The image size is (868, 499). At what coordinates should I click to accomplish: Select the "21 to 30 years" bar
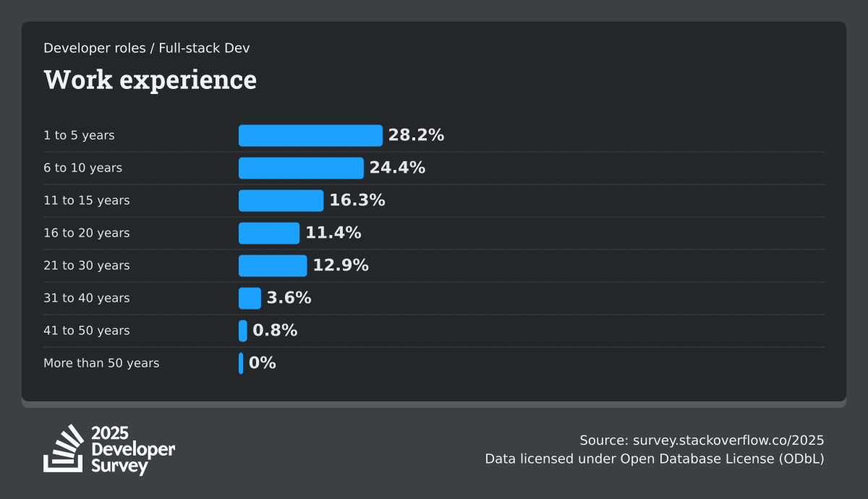pos(273,265)
